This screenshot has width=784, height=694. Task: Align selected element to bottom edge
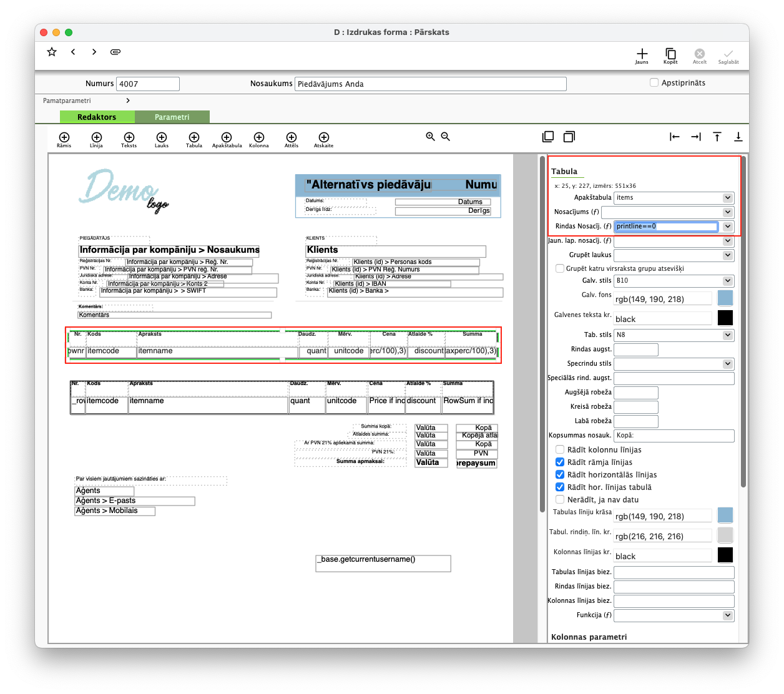pos(738,137)
